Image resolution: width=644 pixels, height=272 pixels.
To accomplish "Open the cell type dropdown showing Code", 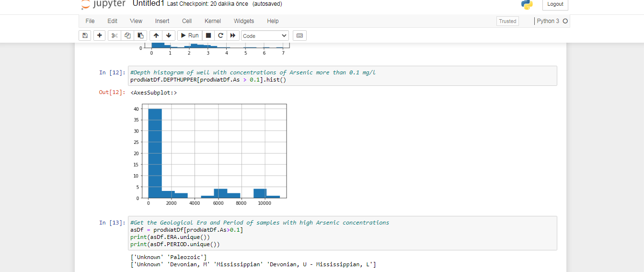I will [x=265, y=35].
